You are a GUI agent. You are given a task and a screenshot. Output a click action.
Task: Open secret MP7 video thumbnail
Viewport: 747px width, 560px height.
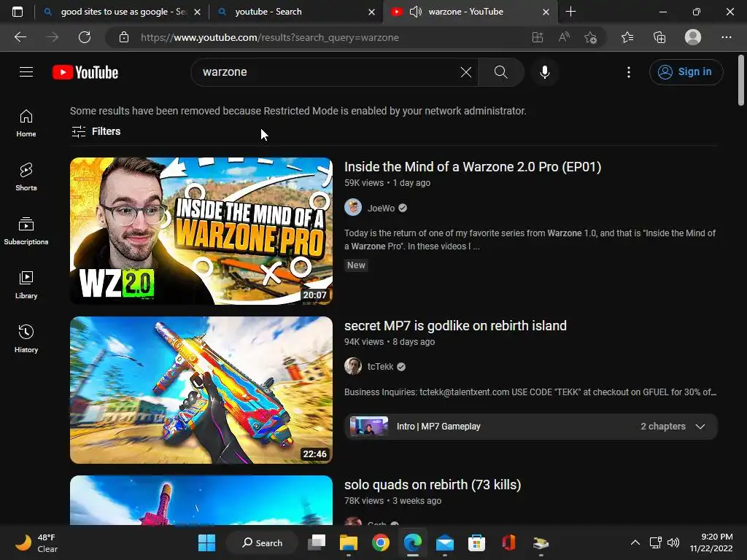pos(201,390)
